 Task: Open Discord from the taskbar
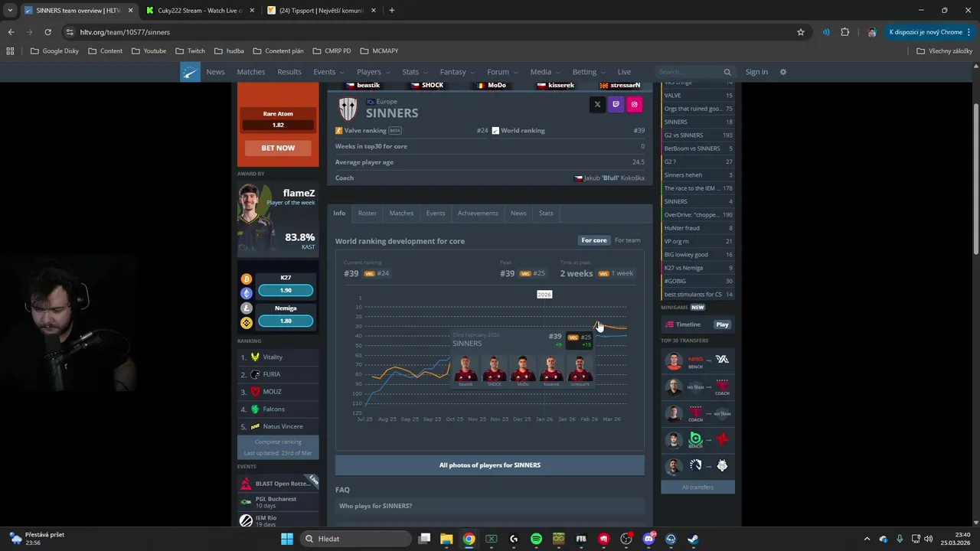[648, 539]
